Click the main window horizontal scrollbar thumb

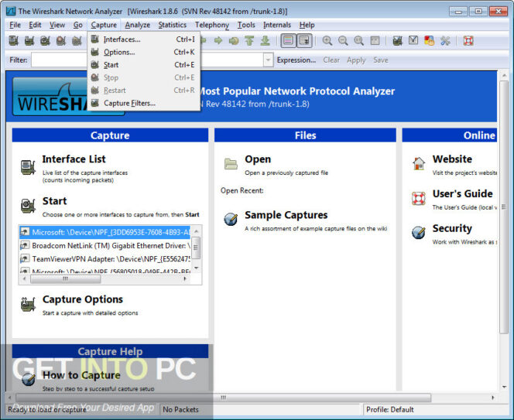[223, 398]
